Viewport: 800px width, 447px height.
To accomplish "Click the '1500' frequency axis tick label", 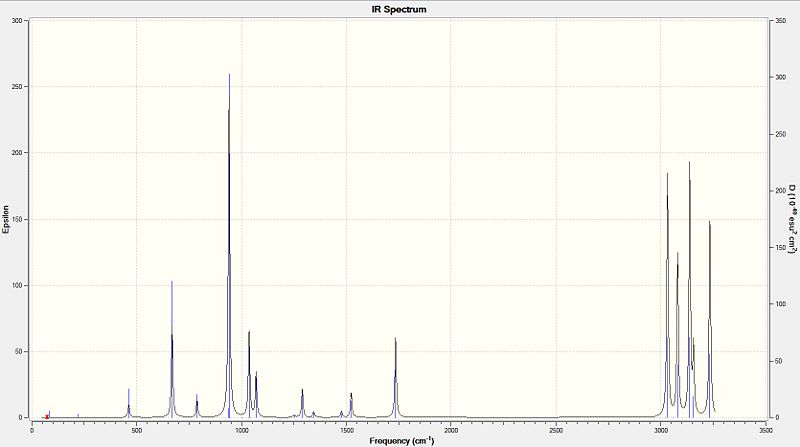I will coord(346,430).
